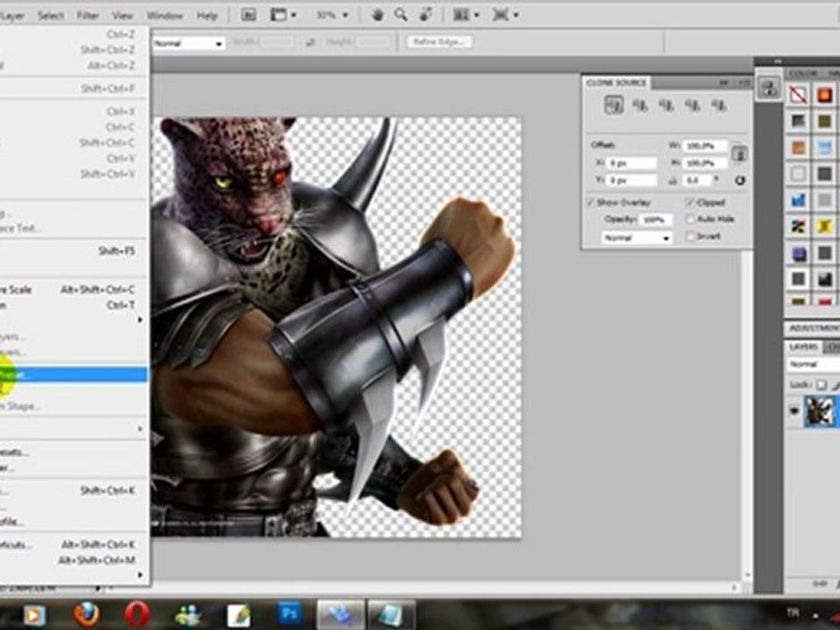Enable the Auto Hide checkbox
The height and width of the screenshot is (630, 840).
point(690,219)
